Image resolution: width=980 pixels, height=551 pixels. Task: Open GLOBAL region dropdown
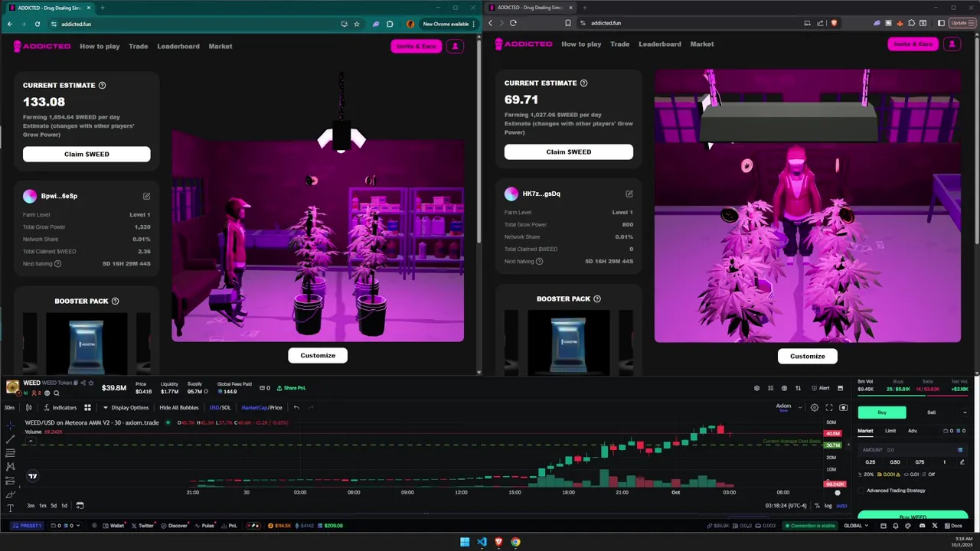coord(856,526)
